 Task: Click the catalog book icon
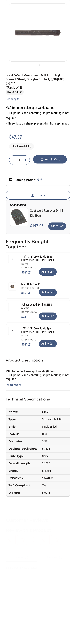click(x=11, y=180)
